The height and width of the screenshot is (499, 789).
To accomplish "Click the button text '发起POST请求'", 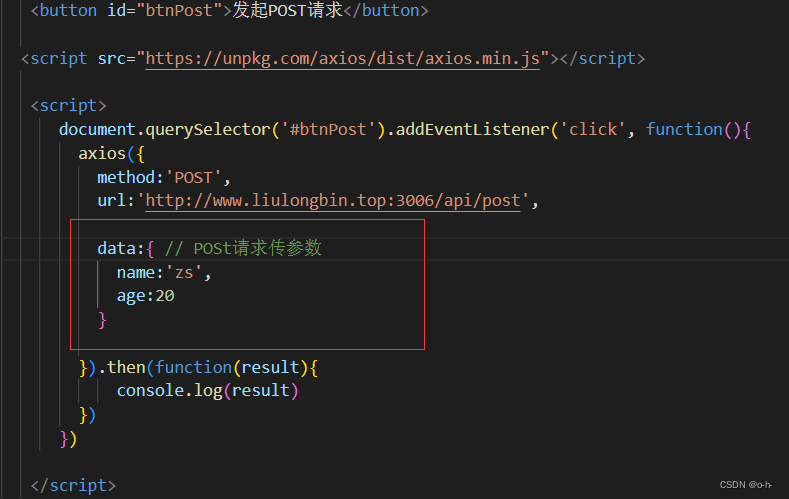I will click(287, 10).
